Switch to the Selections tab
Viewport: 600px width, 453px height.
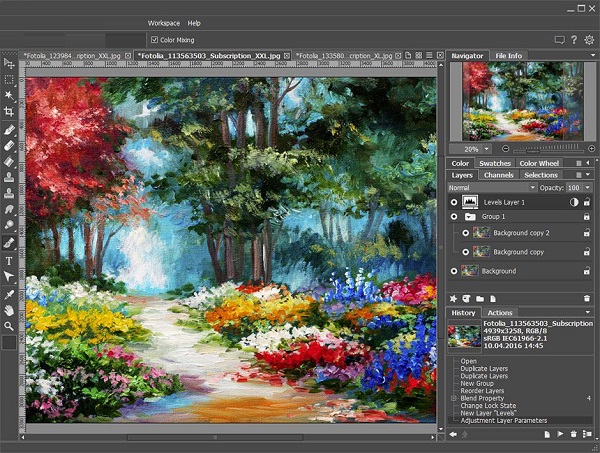tap(541, 175)
